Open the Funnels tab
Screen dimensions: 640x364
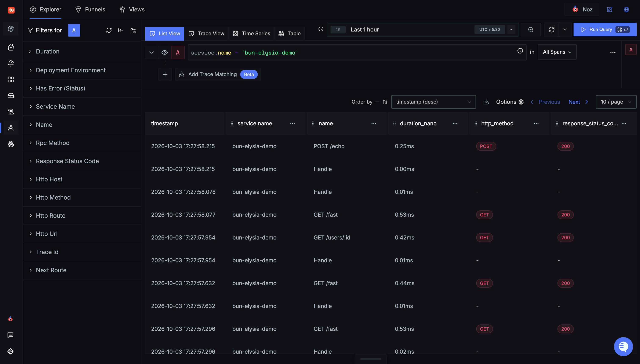click(90, 10)
